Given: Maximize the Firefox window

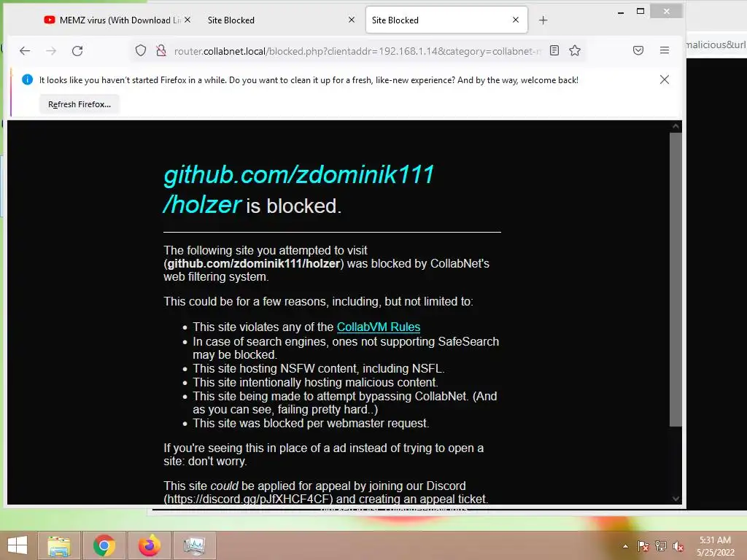Looking at the screenshot, I should [640, 11].
